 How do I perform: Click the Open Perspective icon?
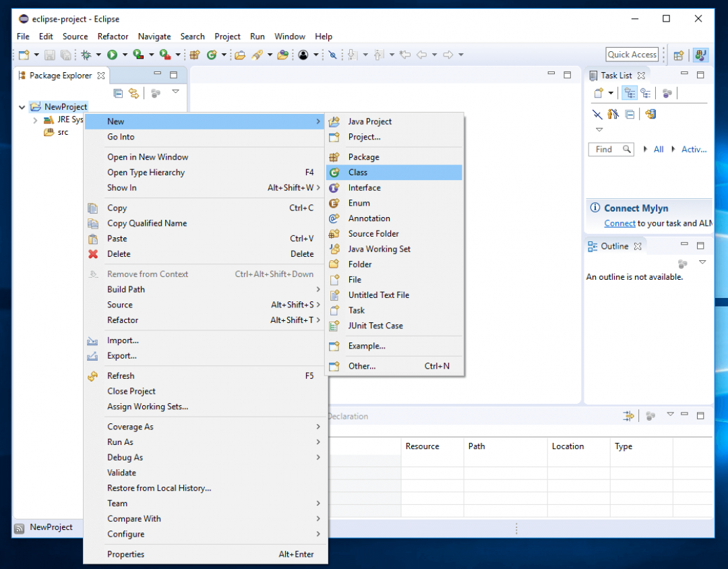[679, 55]
